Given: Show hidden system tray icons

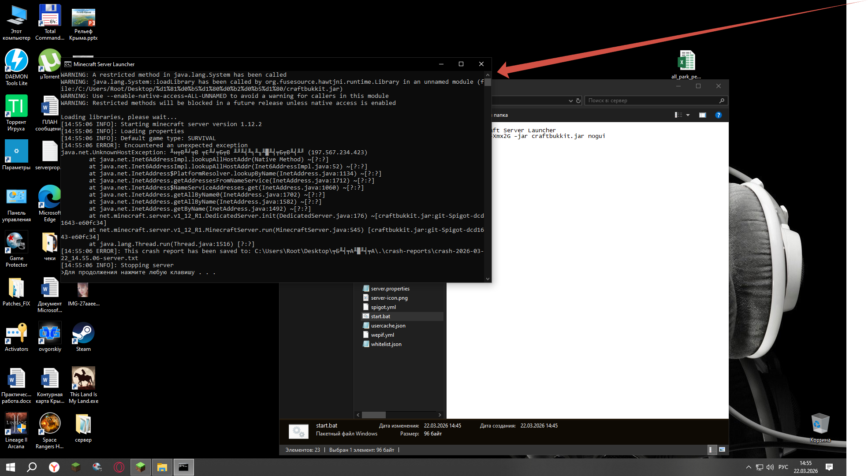Looking at the screenshot, I should click(x=749, y=467).
